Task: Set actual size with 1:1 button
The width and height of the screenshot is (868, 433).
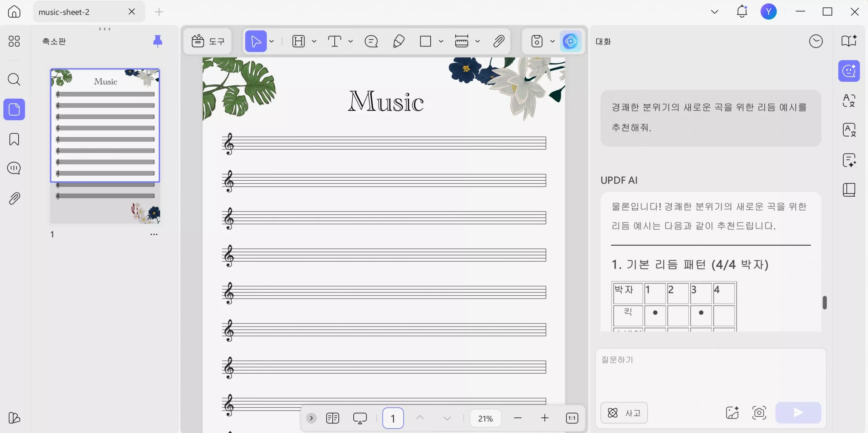Action: [x=572, y=418]
